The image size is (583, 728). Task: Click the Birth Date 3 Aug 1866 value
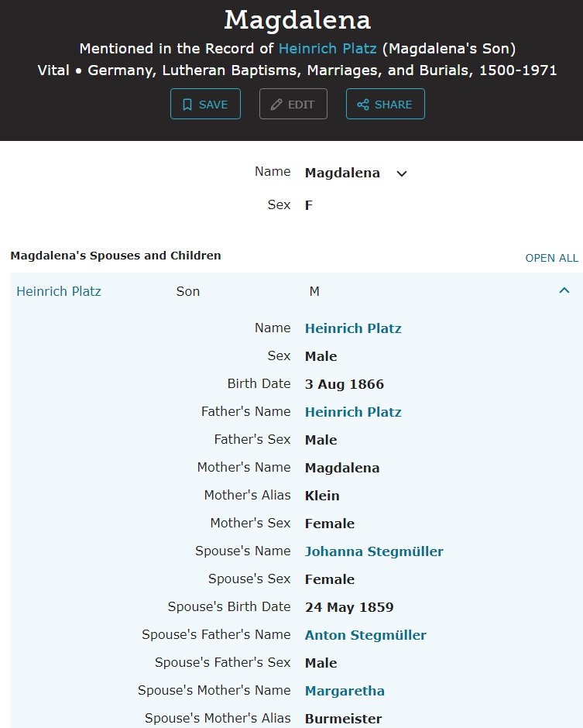(345, 384)
